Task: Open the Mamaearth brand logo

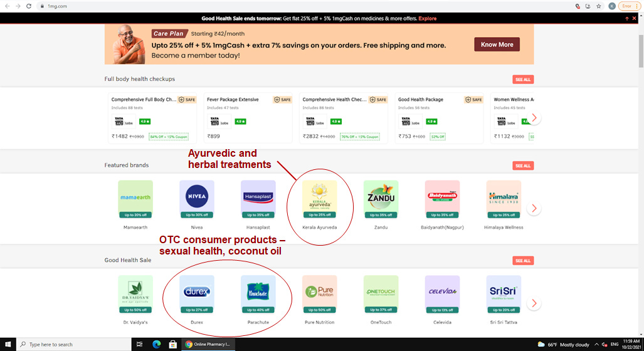Action: pos(135,199)
